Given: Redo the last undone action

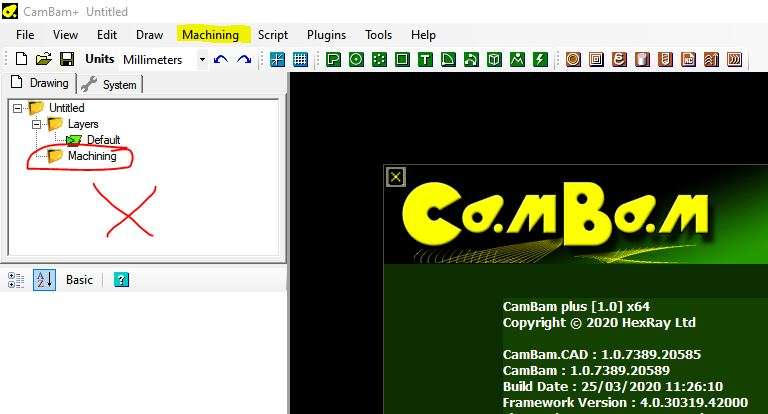Looking at the screenshot, I should (x=244, y=60).
